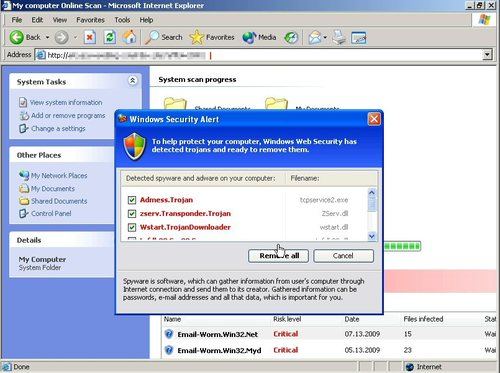Click the Edit page icon in toolbar
Viewport: 500px width, 373px height.
tap(359, 37)
